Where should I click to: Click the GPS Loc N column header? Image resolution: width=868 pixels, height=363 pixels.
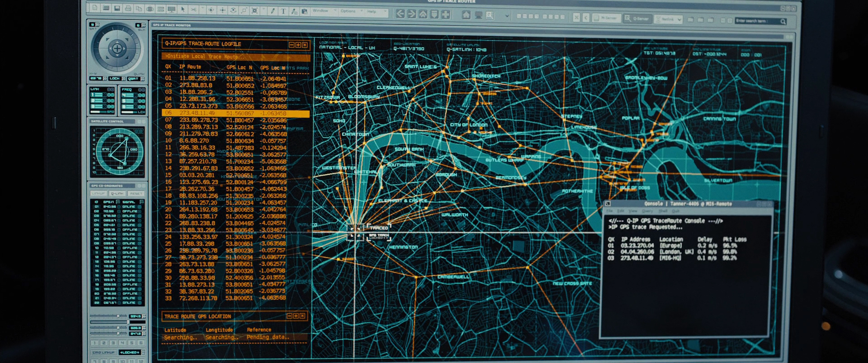pyautogui.click(x=239, y=67)
